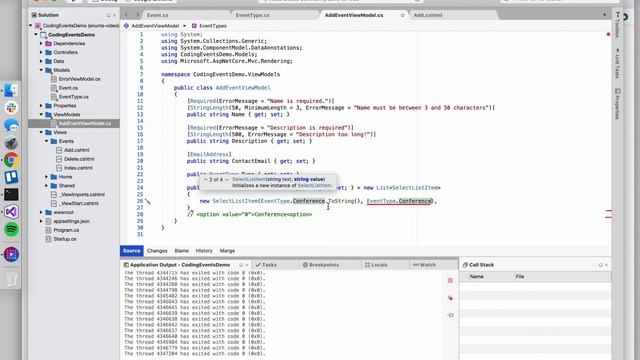Viewport: 640px width, 360px height.
Task: Open Delete.cshtml in the solution tree
Action: click(79, 159)
